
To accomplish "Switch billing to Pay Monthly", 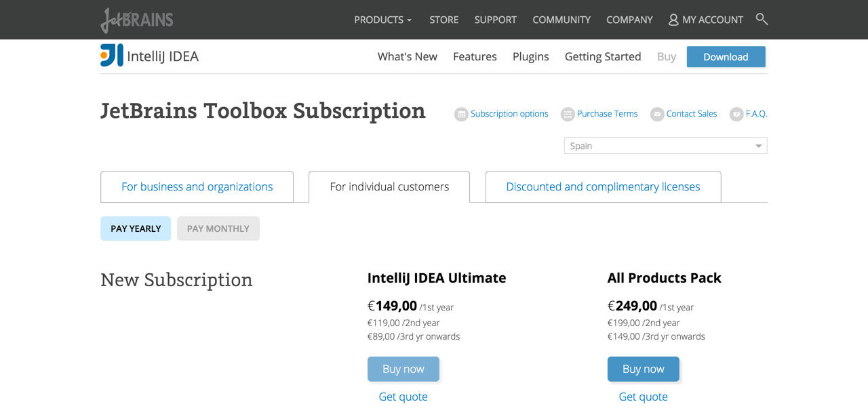I will [218, 228].
